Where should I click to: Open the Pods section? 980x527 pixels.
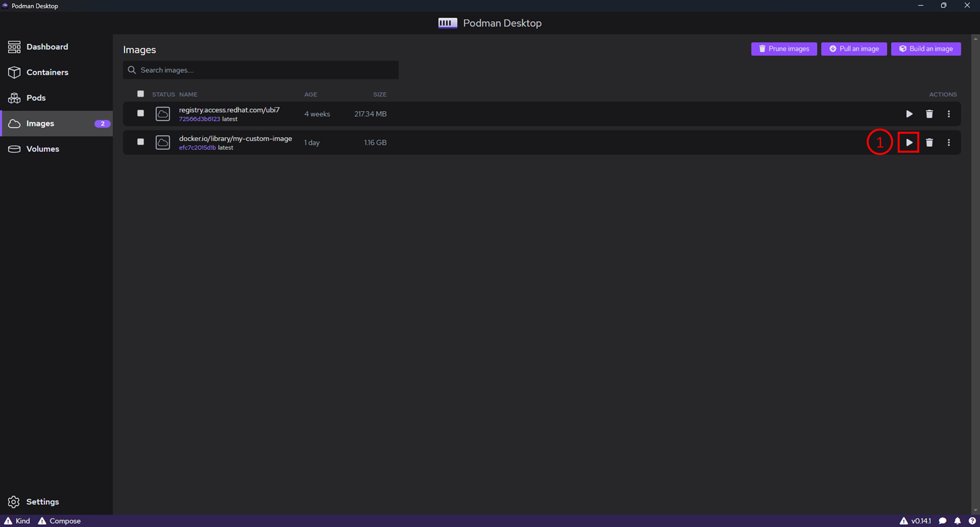click(56, 98)
